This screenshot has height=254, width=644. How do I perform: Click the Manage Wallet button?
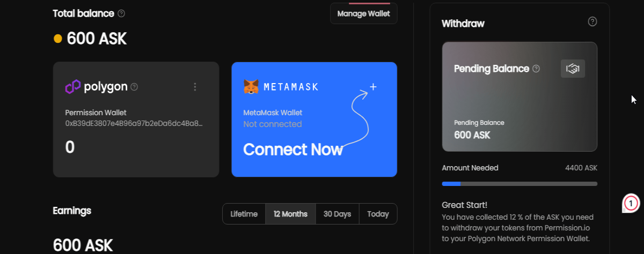click(364, 13)
